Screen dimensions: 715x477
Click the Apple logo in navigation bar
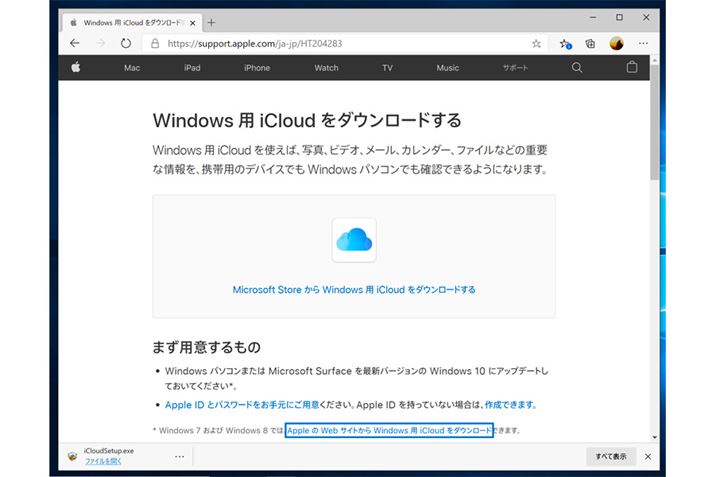coord(75,68)
